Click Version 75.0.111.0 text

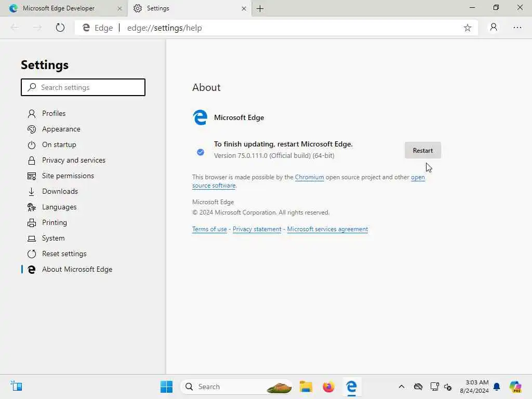[x=274, y=155]
